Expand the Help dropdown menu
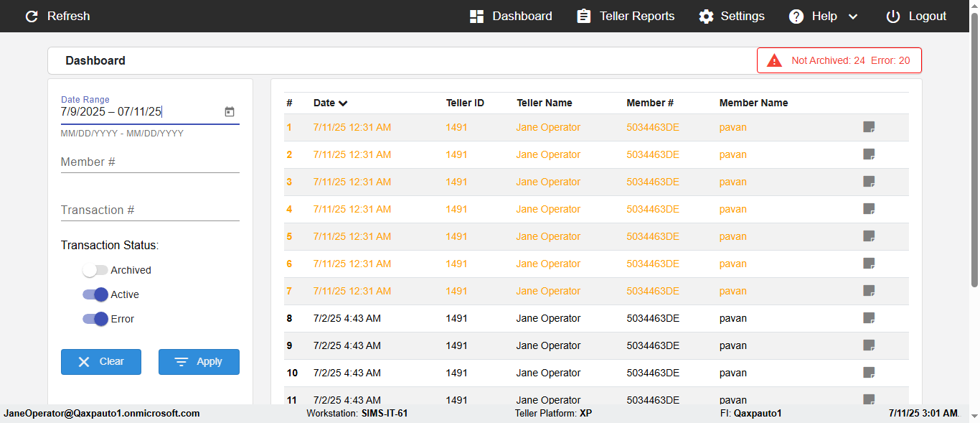This screenshot has width=980, height=423. pyautogui.click(x=853, y=16)
